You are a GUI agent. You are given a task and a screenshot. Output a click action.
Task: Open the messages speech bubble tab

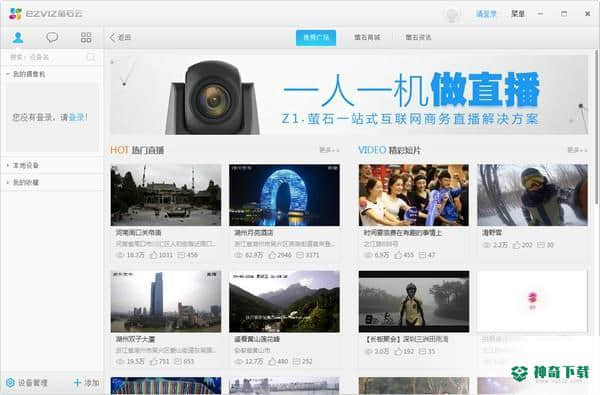click(52, 38)
